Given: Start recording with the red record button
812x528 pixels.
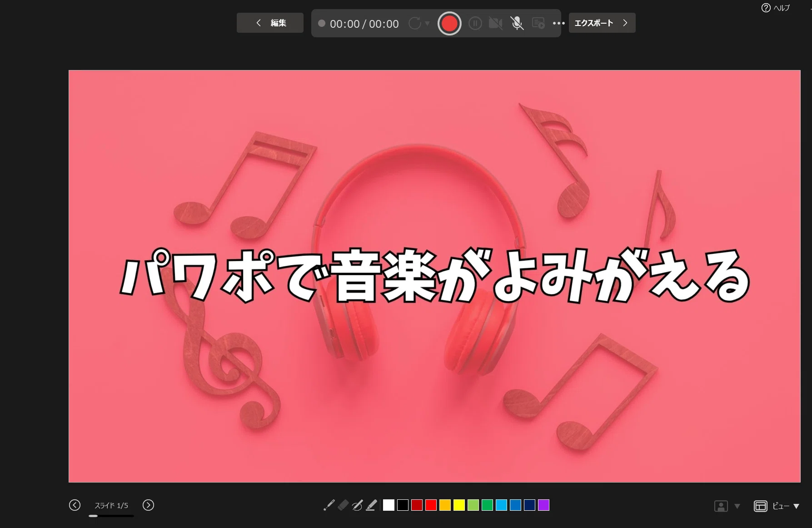Looking at the screenshot, I should pyautogui.click(x=449, y=23).
